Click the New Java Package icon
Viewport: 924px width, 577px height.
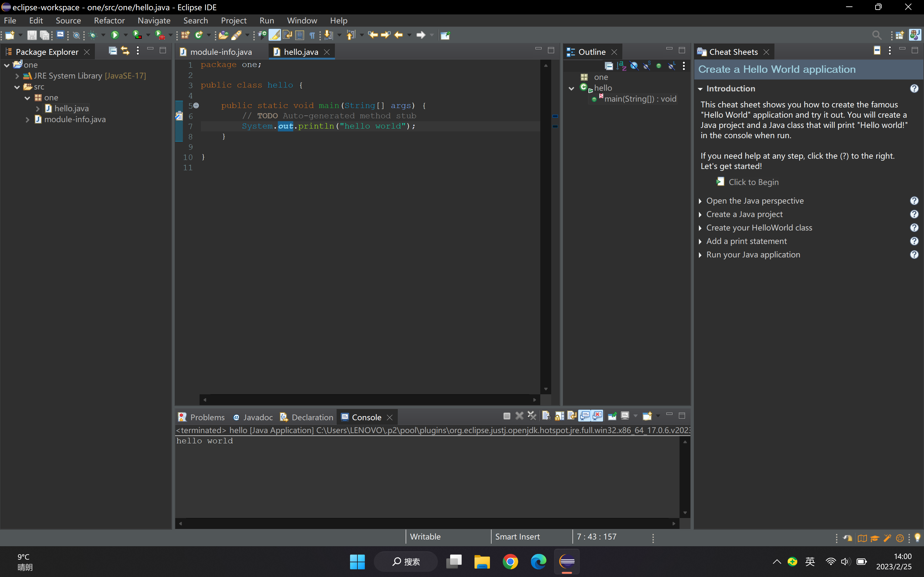185,35
